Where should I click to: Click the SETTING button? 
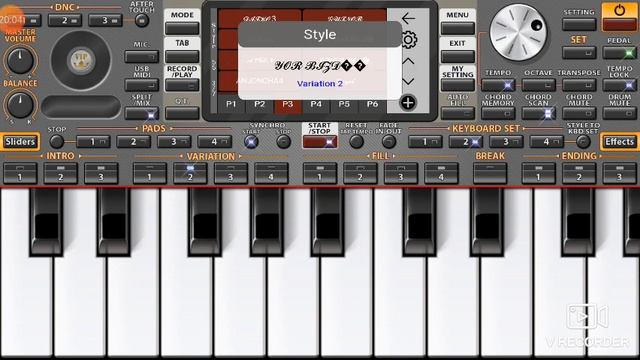pyautogui.click(x=579, y=24)
